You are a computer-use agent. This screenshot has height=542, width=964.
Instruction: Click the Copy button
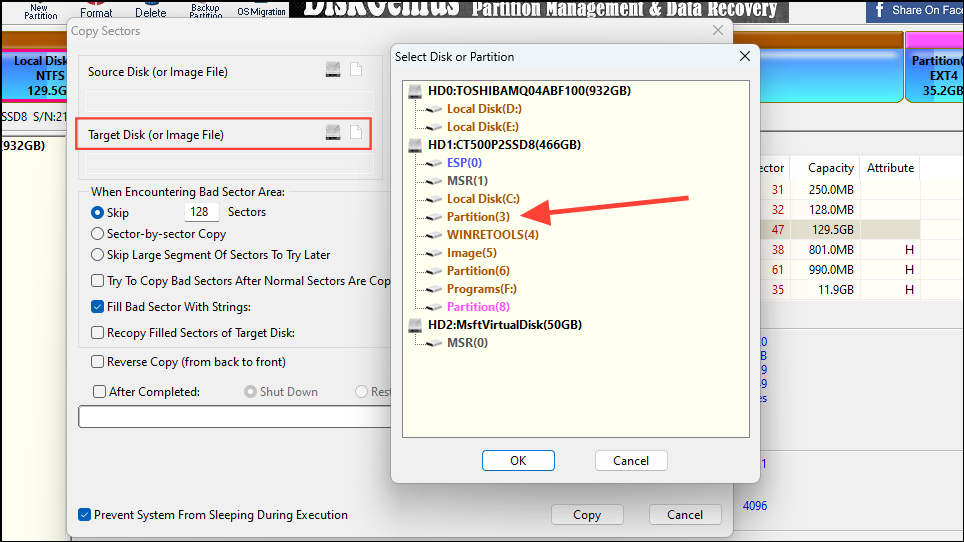587,515
